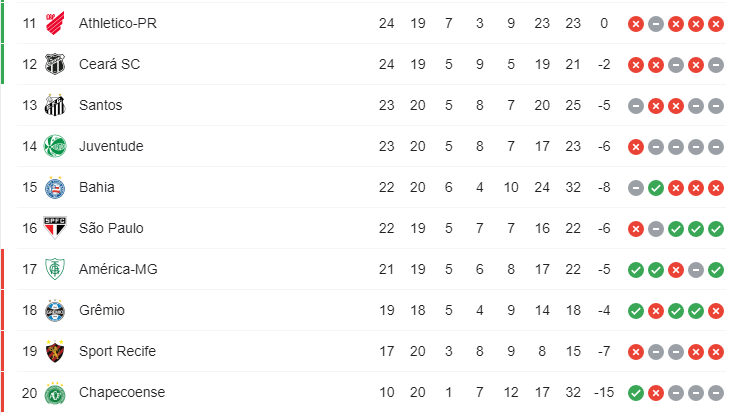Click the Juventude green crest
Image resolution: width=737 pixels, height=415 pixels.
(x=55, y=146)
